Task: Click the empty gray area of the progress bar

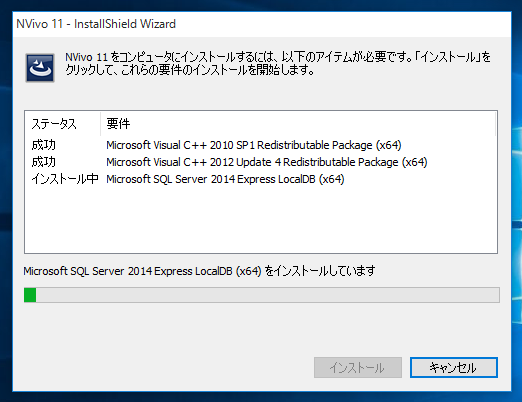Action: (x=268, y=295)
